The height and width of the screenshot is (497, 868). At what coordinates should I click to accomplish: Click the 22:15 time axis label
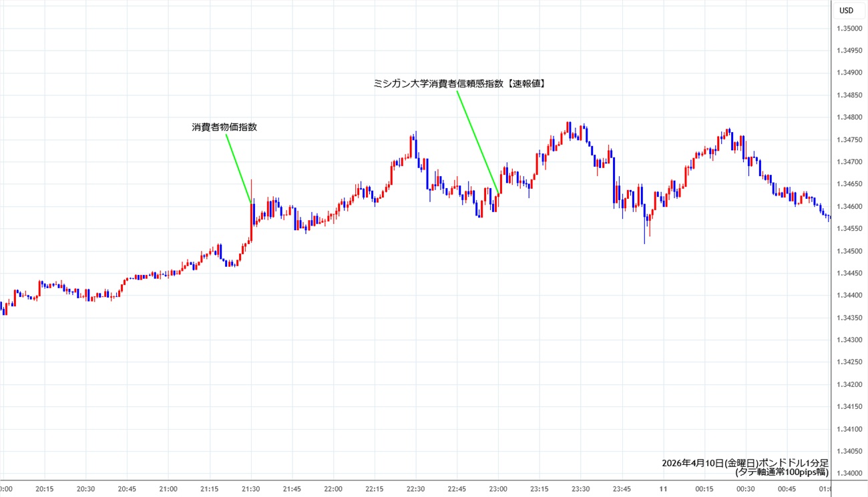[375, 489]
